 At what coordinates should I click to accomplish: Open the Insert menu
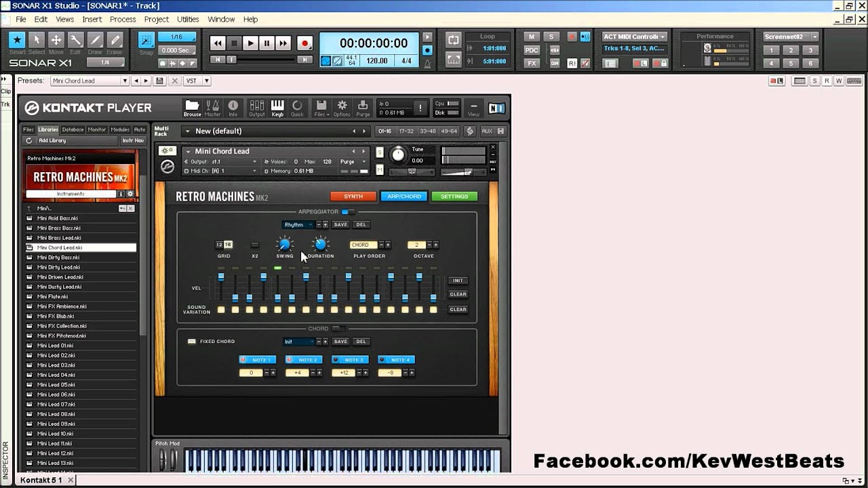coord(92,20)
